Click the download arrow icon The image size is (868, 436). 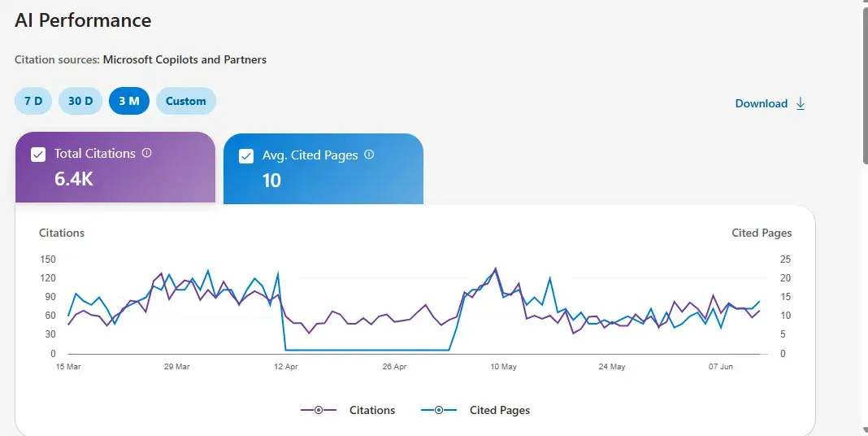tap(800, 103)
